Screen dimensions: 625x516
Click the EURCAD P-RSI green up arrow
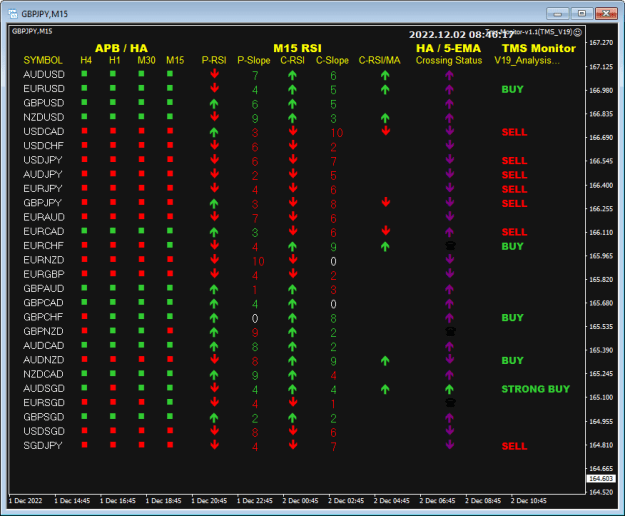click(214, 232)
